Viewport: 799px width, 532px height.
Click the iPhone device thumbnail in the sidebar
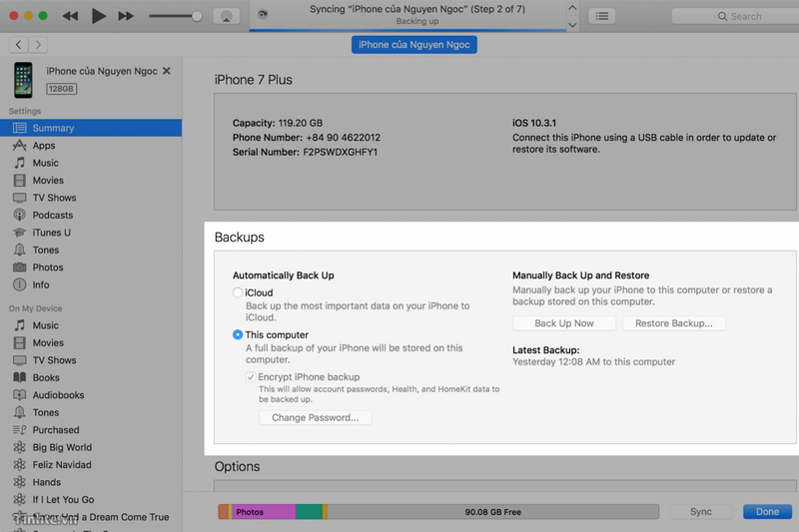tap(23, 80)
